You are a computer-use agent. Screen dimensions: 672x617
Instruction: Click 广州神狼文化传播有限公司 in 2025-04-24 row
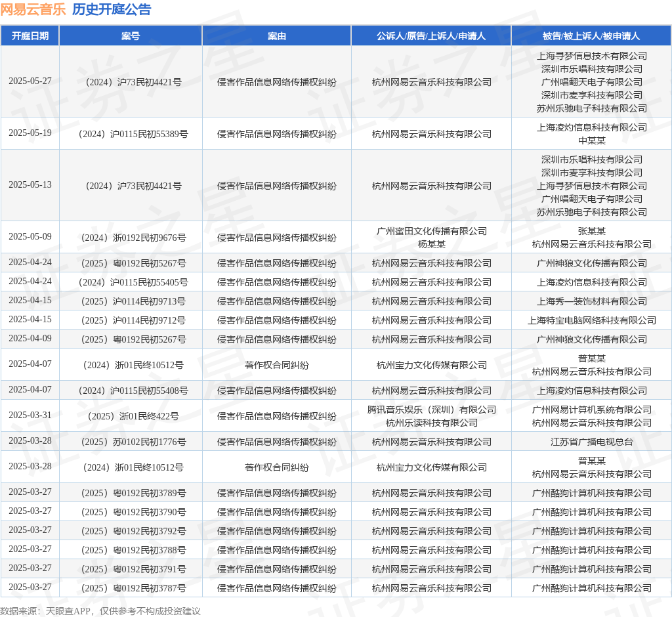coord(592,263)
